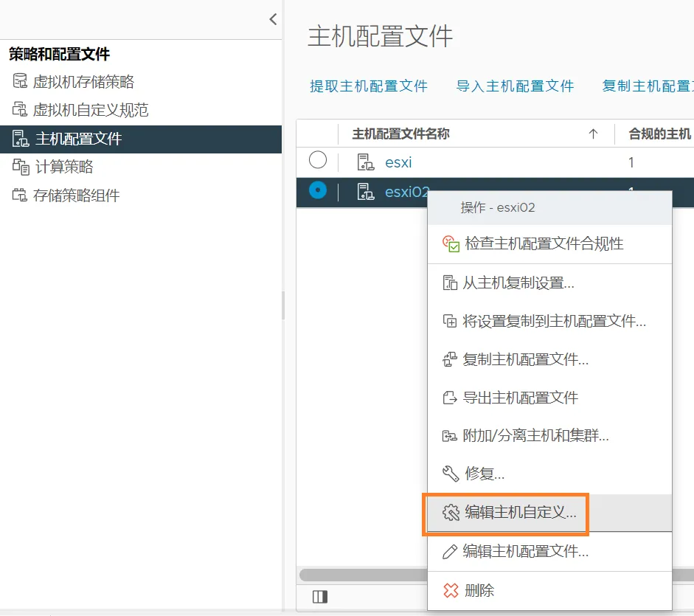This screenshot has width=694, height=616.
Task: Click the check host profile compliance icon
Action: tap(451, 243)
